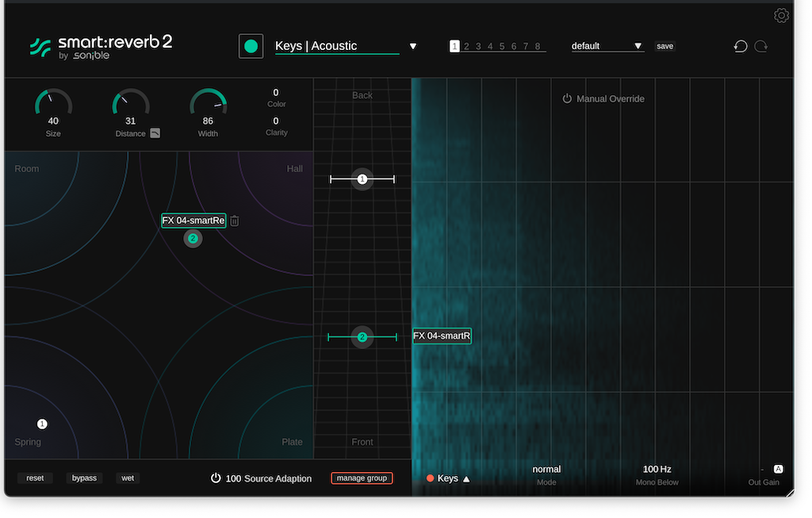
Task: Click the Back label in distance view
Action: point(362,95)
